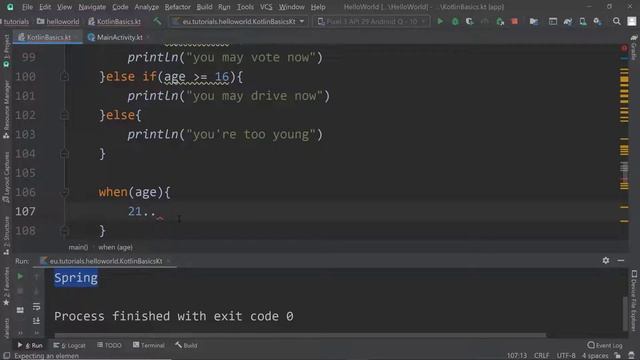Screen dimensions: 640x360
Task: Open Device File Explorer folder toolbar icon
Action: (x=533, y=21)
